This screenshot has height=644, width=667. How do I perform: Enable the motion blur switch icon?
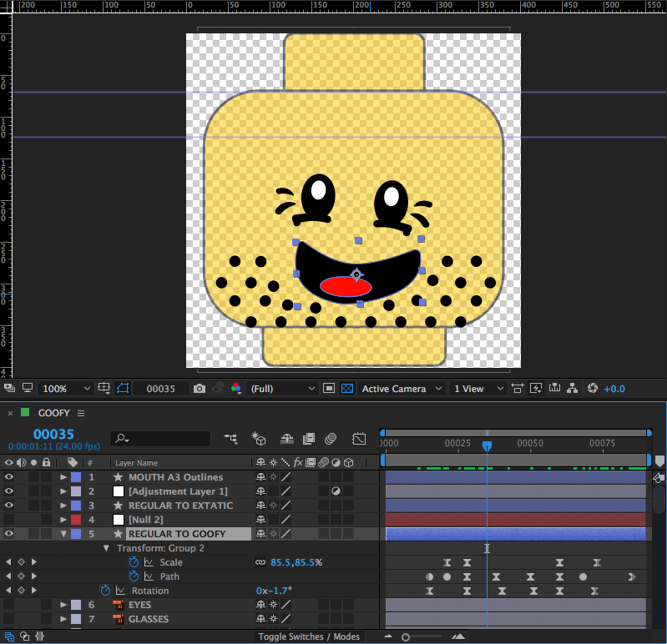click(x=331, y=439)
